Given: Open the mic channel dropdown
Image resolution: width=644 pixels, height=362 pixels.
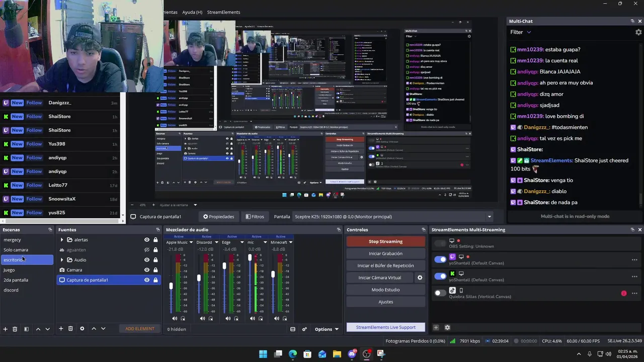Looking at the screenshot, I should click(x=265, y=242).
